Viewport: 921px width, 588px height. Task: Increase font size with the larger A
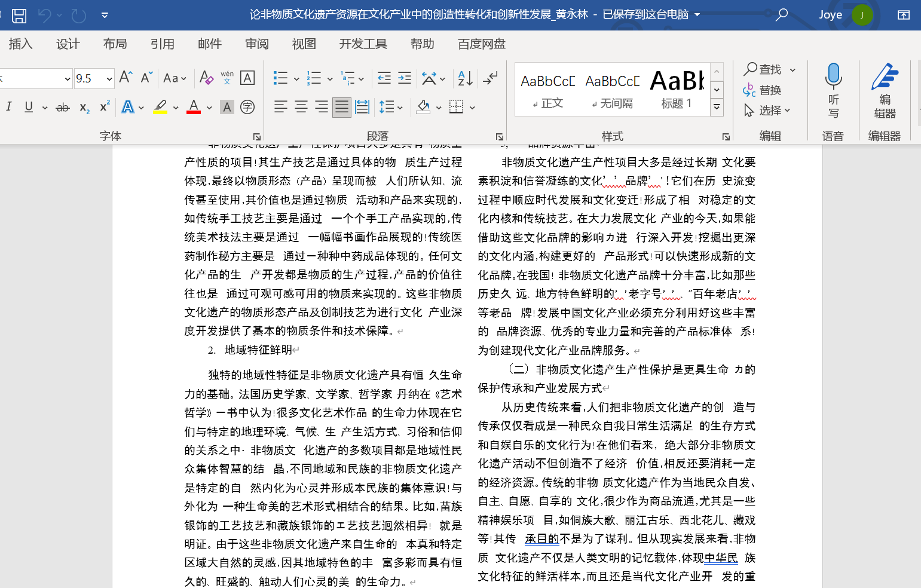126,78
